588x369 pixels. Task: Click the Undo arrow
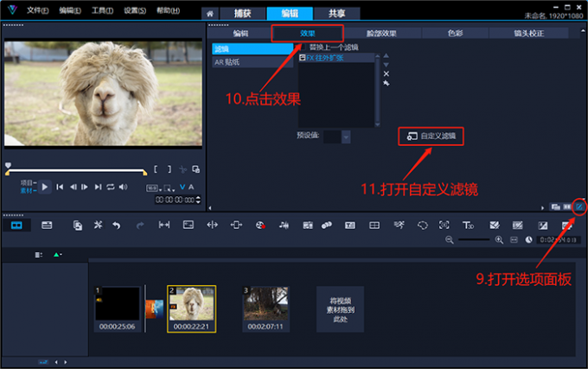point(117,226)
